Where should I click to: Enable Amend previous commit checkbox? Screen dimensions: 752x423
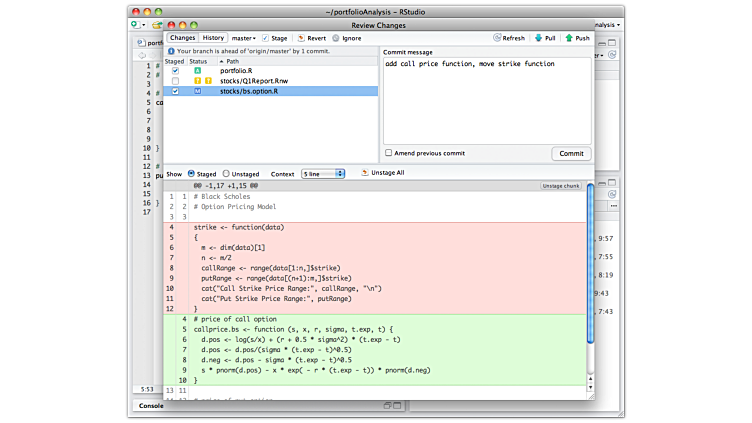pos(388,153)
